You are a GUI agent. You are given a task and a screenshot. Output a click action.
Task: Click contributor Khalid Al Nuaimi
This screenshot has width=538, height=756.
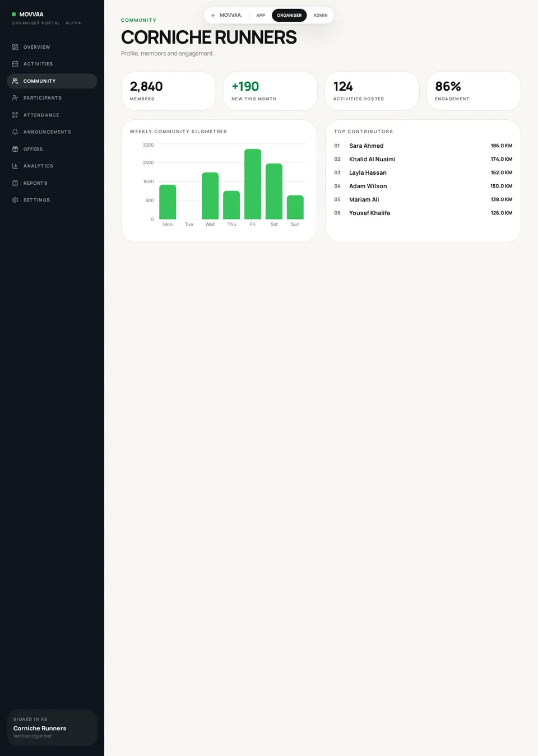[372, 159]
